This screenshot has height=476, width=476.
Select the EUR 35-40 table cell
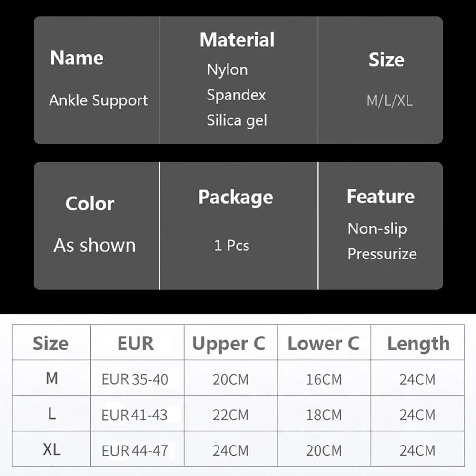click(135, 379)
